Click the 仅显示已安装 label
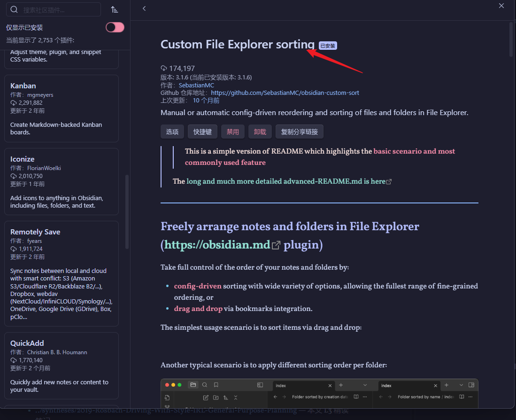Image resolution: width=516 pixels, height=420 pixels. click(x=24, y=28)
